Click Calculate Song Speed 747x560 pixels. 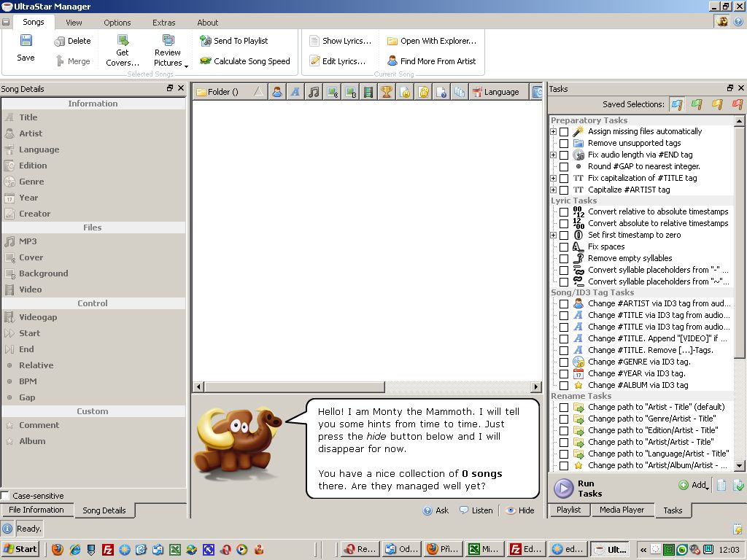[244, 61]
